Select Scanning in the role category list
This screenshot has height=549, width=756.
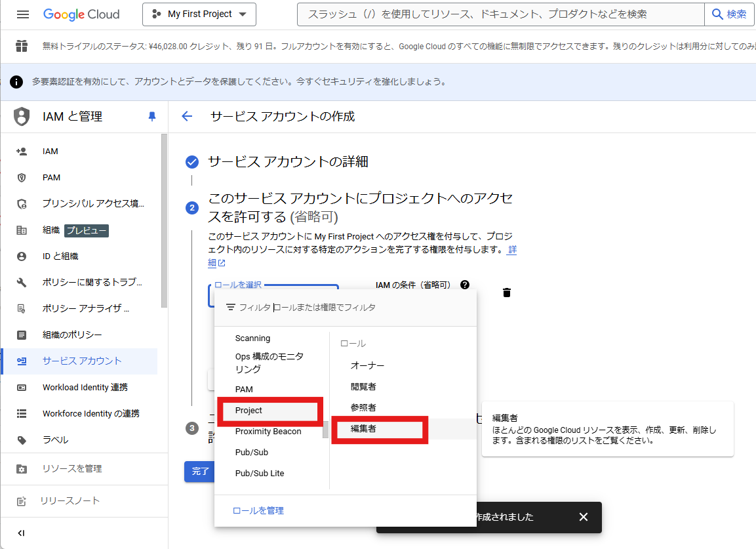[252, 338]
